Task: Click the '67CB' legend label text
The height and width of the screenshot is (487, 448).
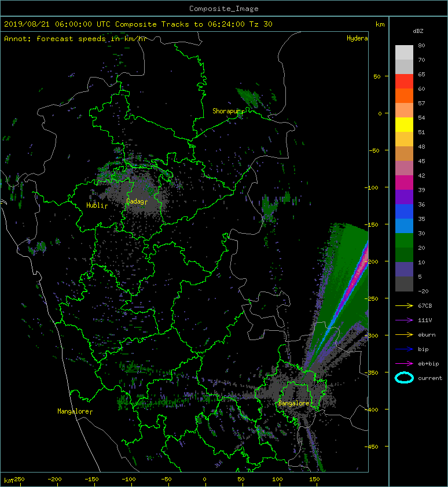Action: (425, 305)
